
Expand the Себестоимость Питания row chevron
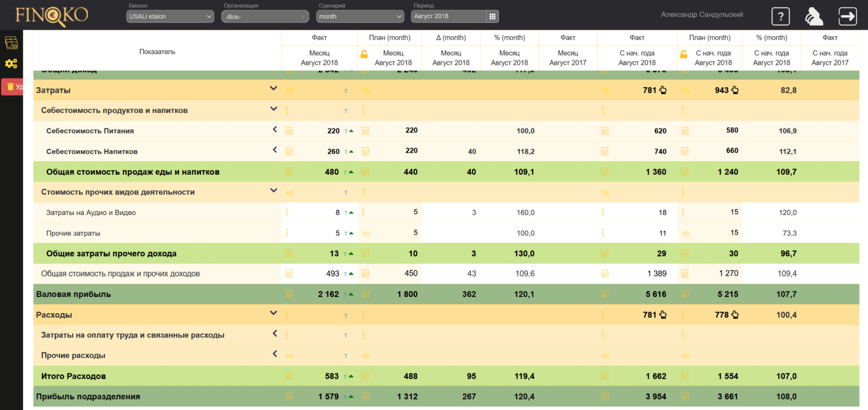[x=275, y=130]
